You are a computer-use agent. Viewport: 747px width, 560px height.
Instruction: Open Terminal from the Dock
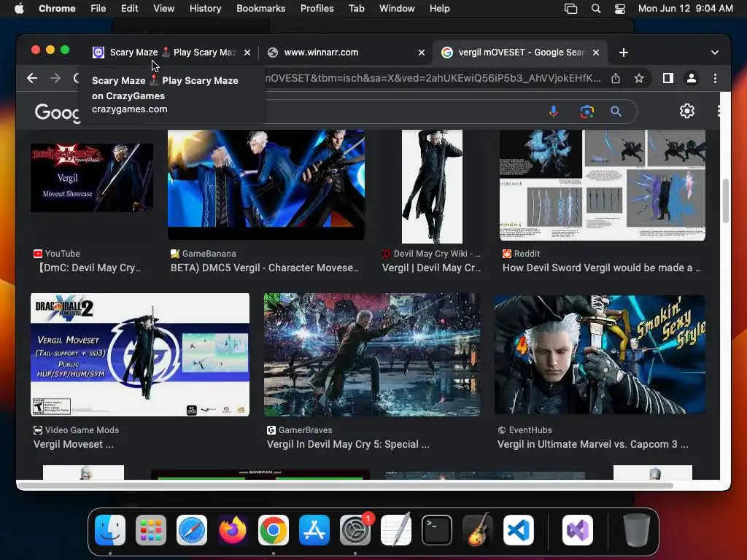pyautogui.click(x=436, y=530)
